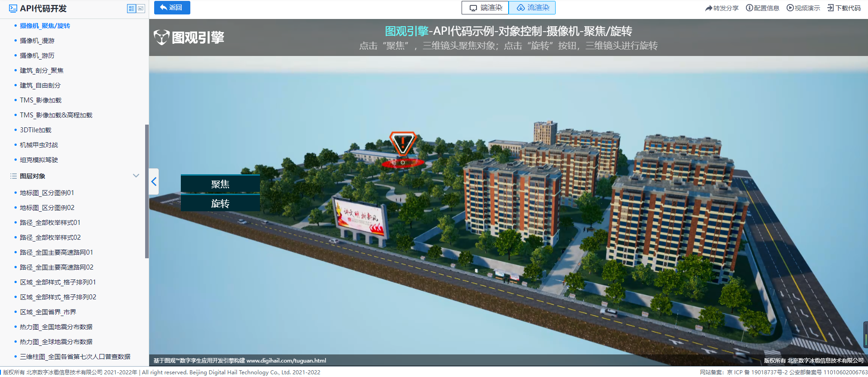The height and width of the screenshot is (377, 868).
Task: Collapse the sidebar with the left chevron
Action: click(154, 182)
